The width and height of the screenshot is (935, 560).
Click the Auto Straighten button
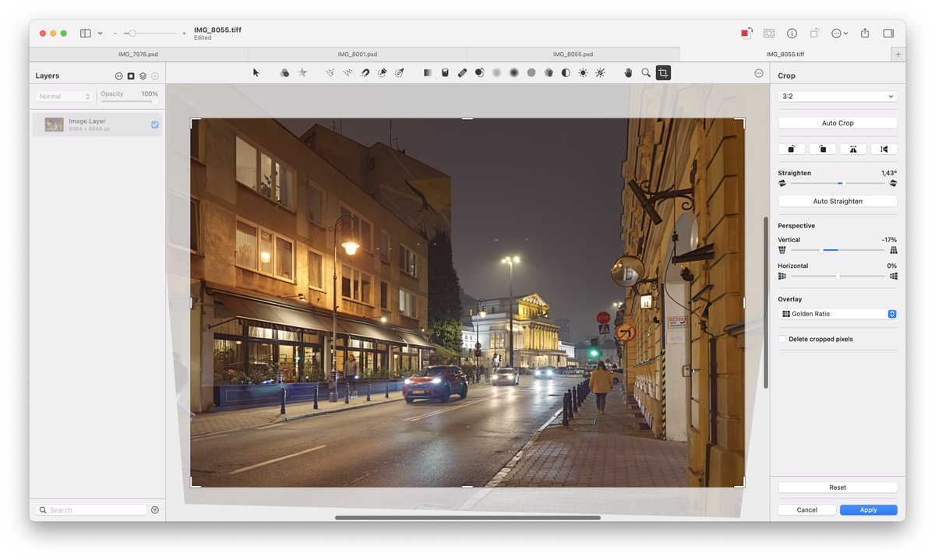click(x=838, y=201)
